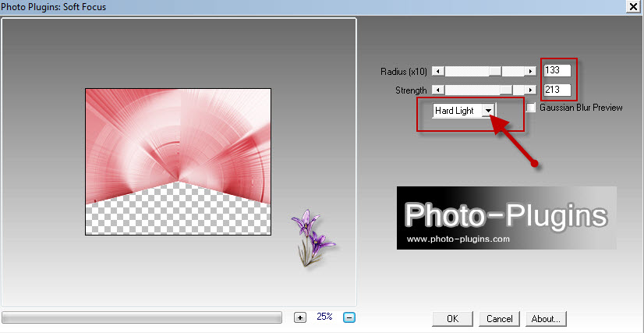Click the Radius slider thumb
This screenshot has height=333, width=644.
click(x=494, y=72)
